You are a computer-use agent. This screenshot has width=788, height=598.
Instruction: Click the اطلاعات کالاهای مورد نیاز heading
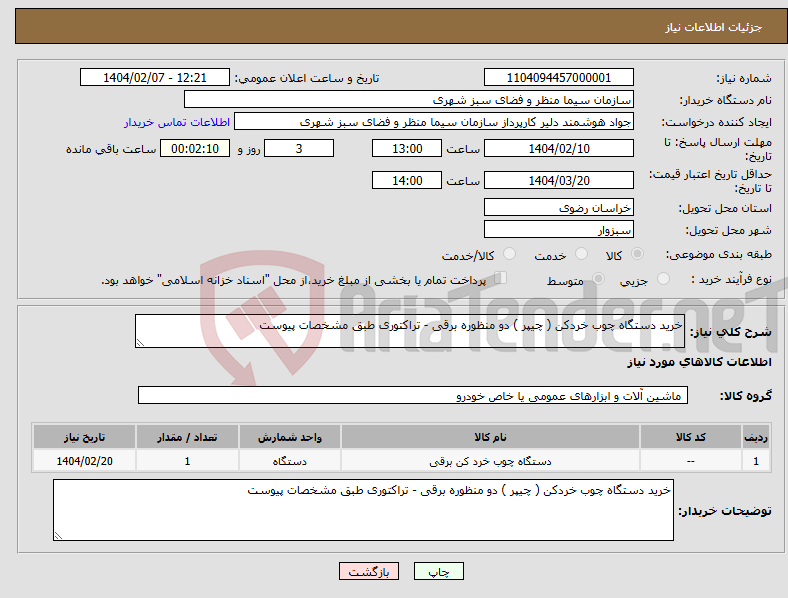coord(699,362)
